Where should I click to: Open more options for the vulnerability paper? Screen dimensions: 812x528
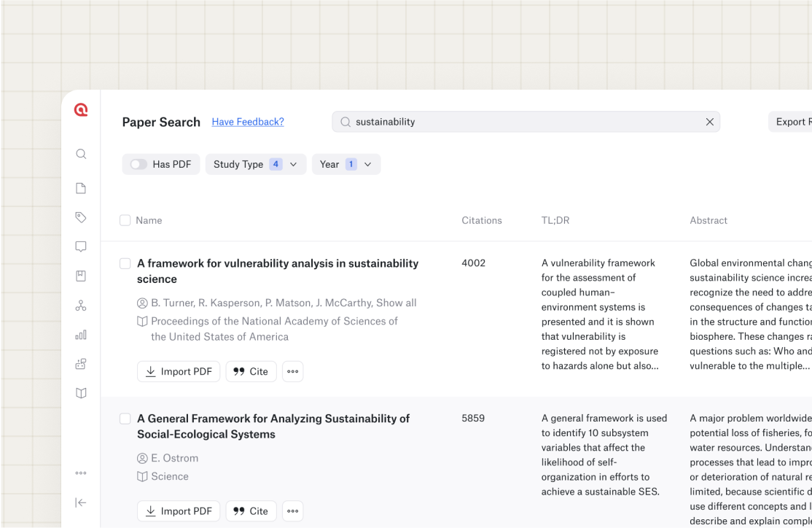[293, 371]
